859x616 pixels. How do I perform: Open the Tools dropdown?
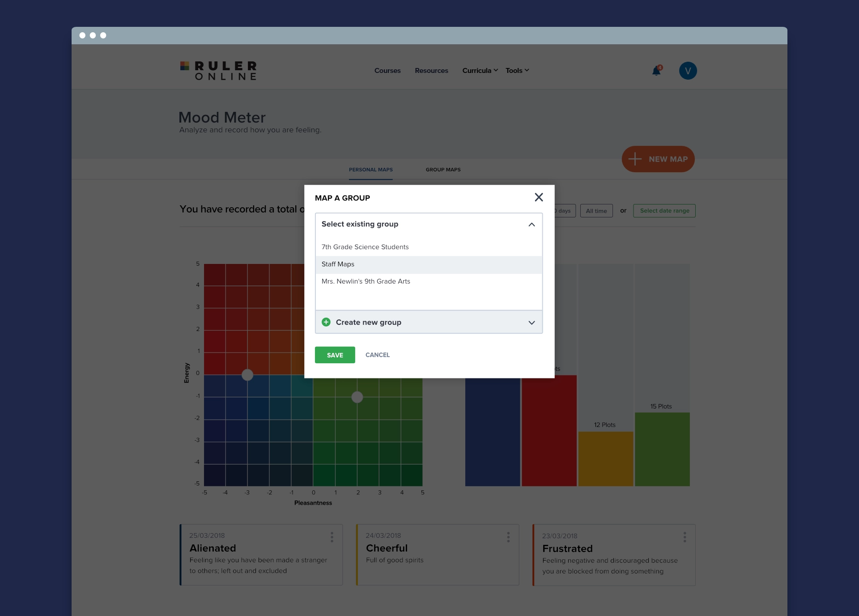click(x=517, y=71)
